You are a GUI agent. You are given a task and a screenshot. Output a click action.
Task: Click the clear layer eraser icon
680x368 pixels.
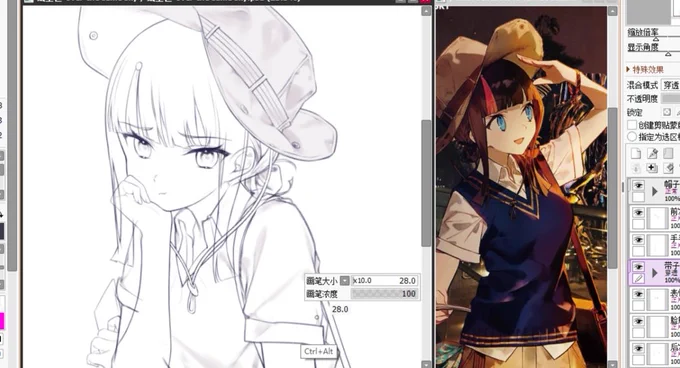pyautogui.click(x=668, y=168)
